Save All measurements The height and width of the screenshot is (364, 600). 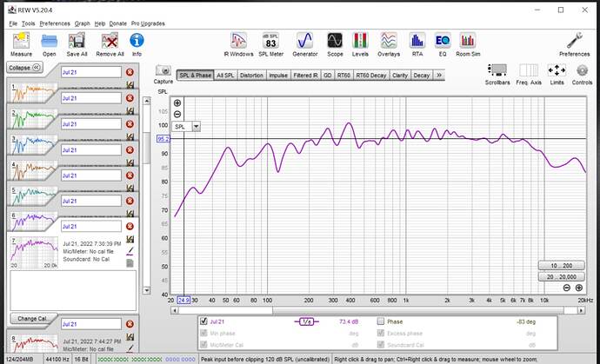point(77,44)
